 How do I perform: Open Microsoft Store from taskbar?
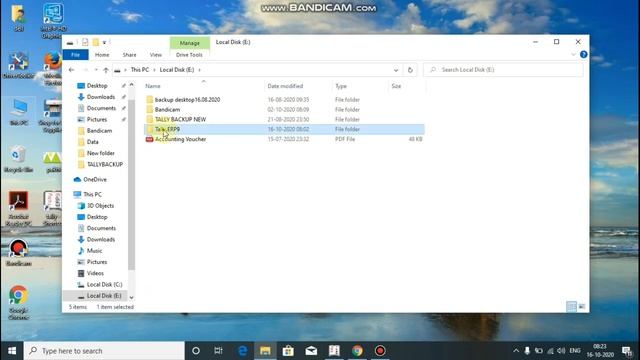(288, 351)
